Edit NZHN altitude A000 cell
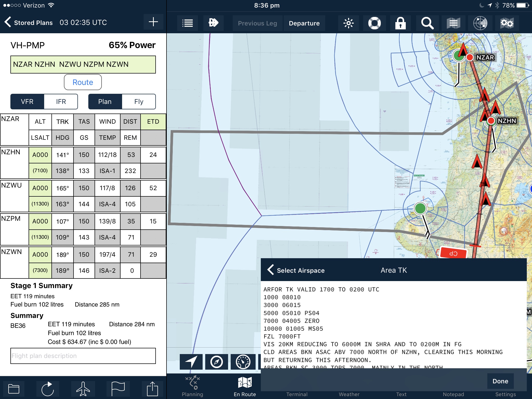Image resolution: width=532 pixels, height=399 pixels. pos(40,155)
